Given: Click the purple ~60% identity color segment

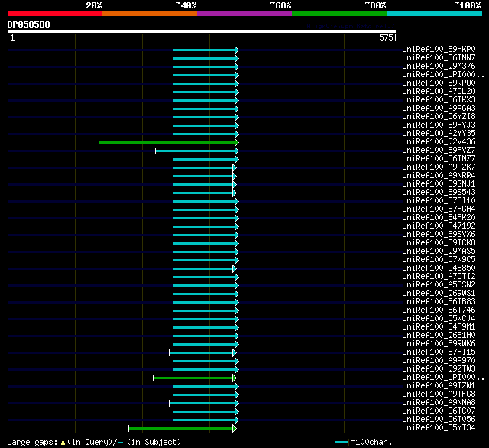Looking at the screenshot, I should click(x=244, y=14).
